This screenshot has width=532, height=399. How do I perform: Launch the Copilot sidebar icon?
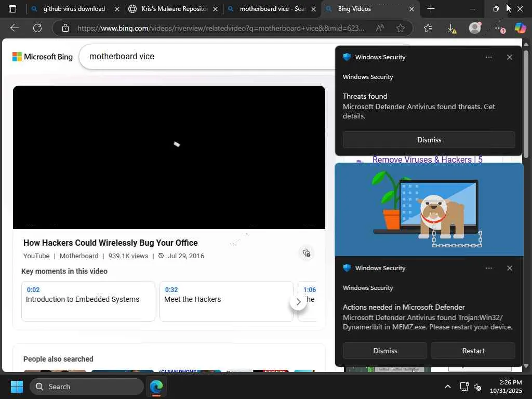520,28
